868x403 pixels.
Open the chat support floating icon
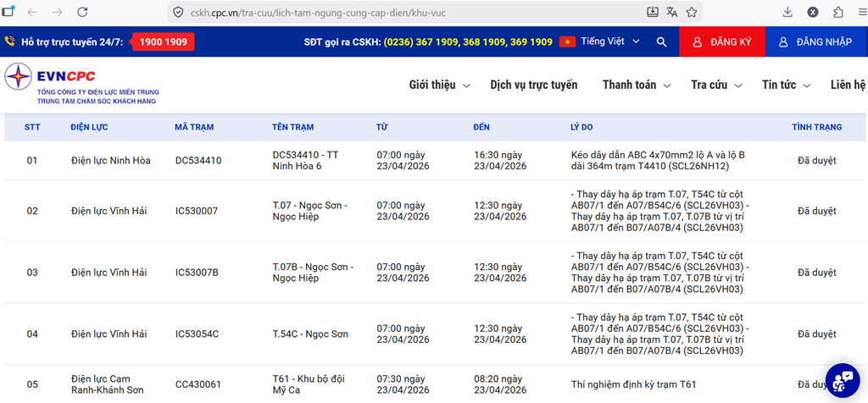tap(843, 380)
